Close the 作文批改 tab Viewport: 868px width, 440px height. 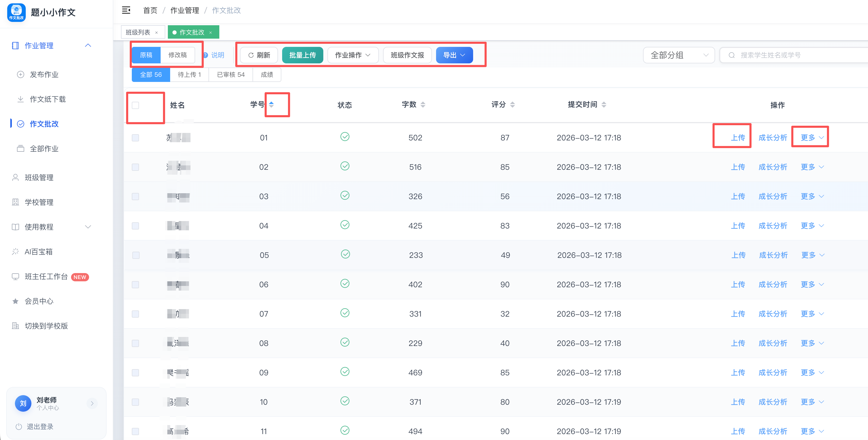coord(211,33)
